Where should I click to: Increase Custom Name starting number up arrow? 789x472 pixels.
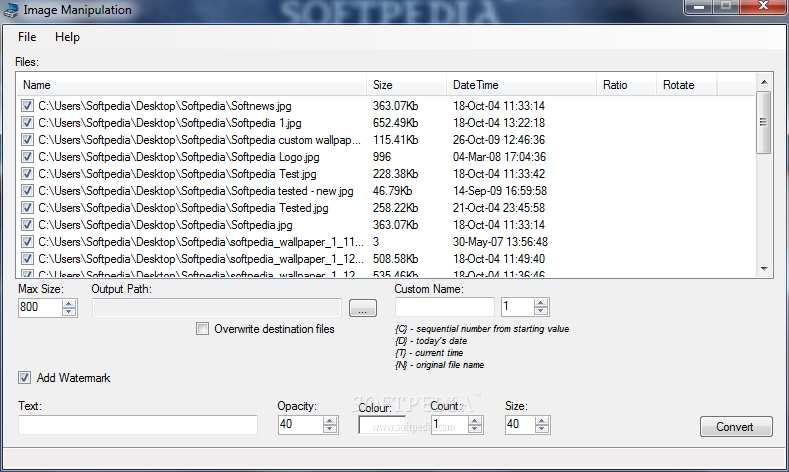tap(541, 303)
